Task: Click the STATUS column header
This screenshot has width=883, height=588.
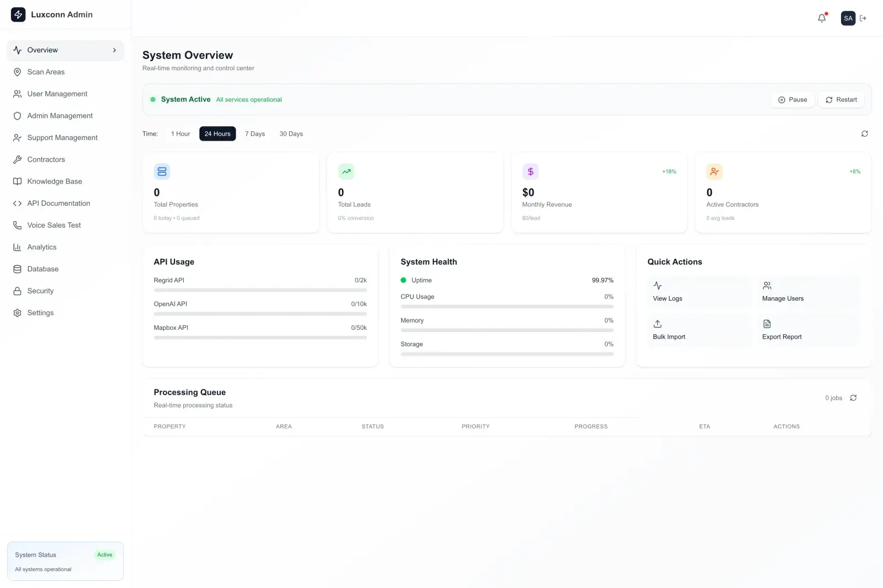Action: coord(373,426)
